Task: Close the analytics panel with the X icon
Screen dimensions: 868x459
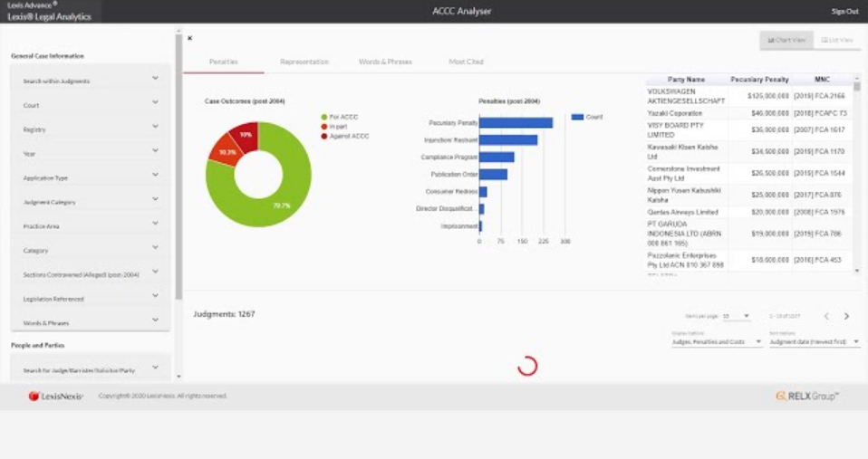Action: 190,38
